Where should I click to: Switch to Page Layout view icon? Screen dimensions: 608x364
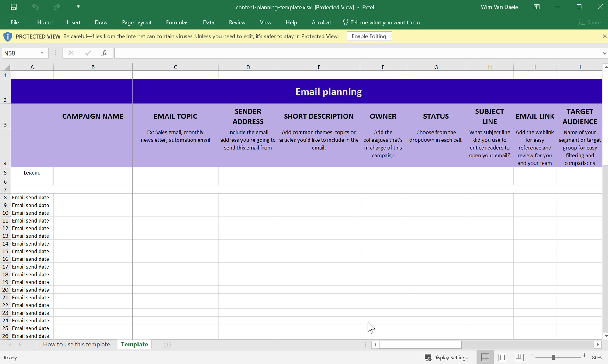tap(502, 357)
